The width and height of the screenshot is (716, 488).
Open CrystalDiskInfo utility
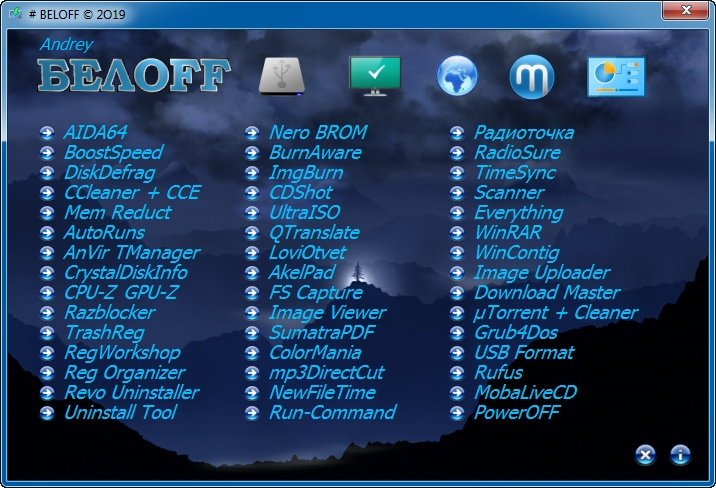(x=125, y=272)
